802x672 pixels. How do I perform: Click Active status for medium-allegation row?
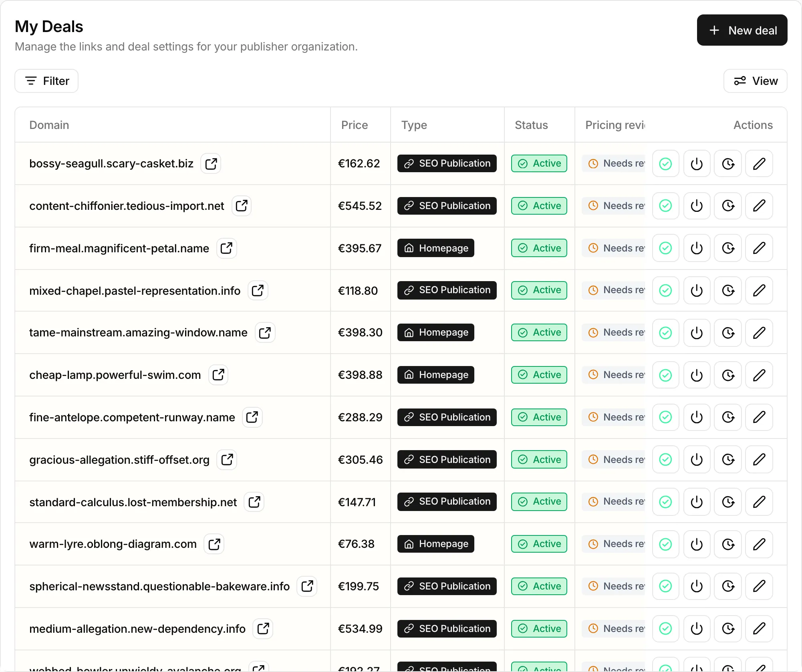[x=539, y=629]
